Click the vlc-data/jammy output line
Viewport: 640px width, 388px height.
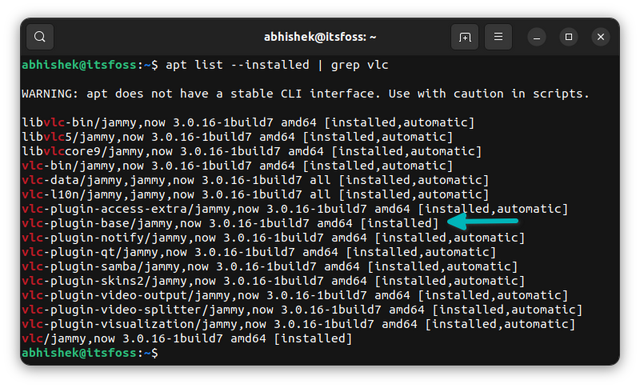click(255, 180)
